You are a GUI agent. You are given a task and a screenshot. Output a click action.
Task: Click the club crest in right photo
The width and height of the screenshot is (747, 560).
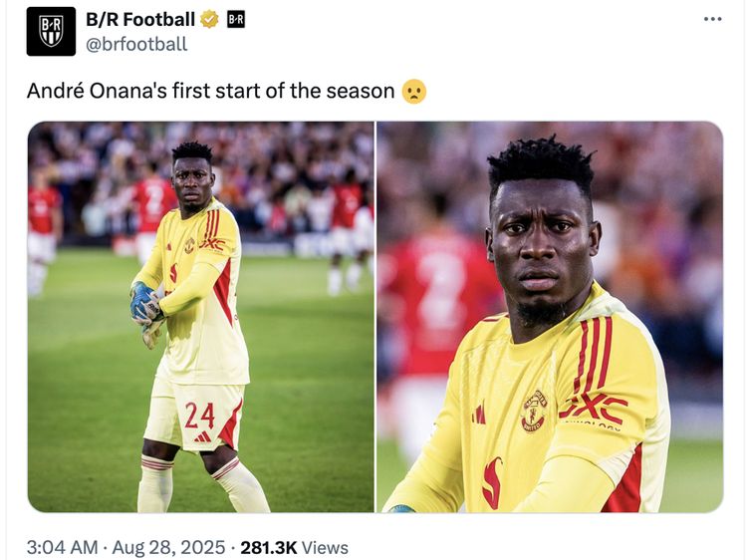[x=534, y=411]
